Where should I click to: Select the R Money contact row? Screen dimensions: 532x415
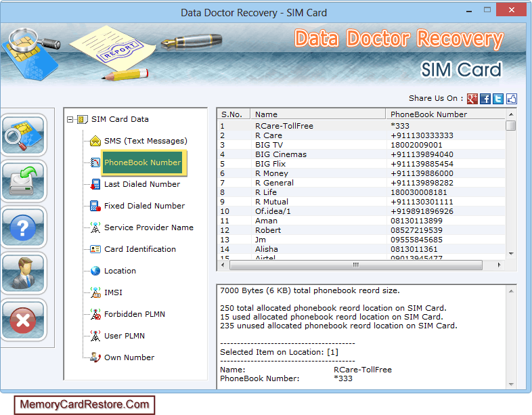point(361,173)
